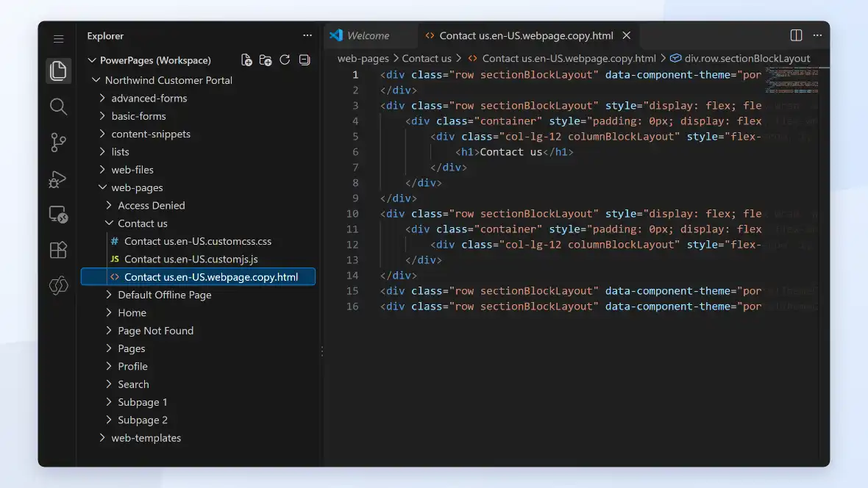This screenshot has height=488, width=868.
Task: Click the CSS file hash icon
Action: 115,241
